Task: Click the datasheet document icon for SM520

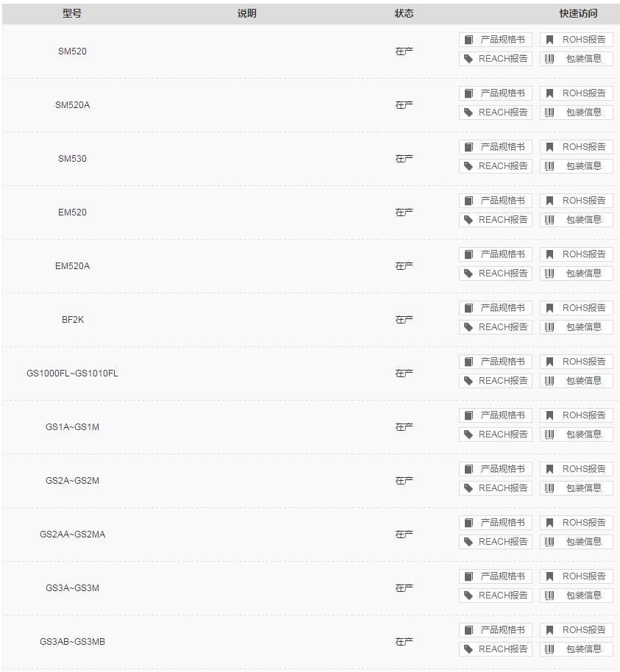Action: 468,40
